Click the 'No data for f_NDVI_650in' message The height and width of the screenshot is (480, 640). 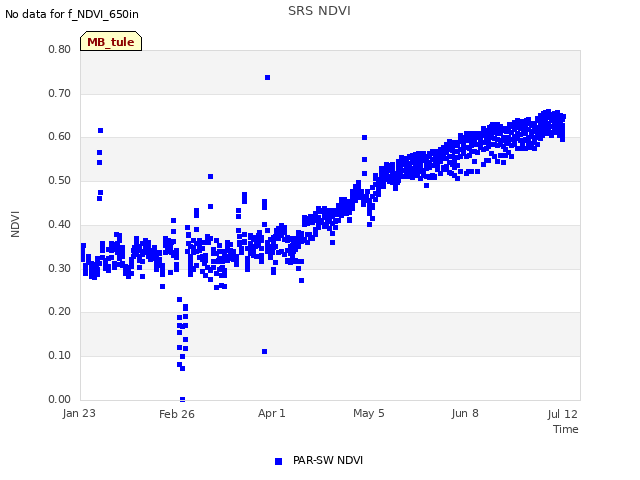coord(72,14)
